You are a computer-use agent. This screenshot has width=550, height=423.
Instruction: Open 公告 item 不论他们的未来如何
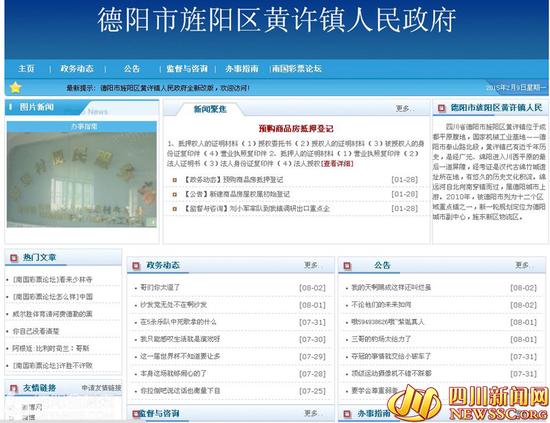381,305
